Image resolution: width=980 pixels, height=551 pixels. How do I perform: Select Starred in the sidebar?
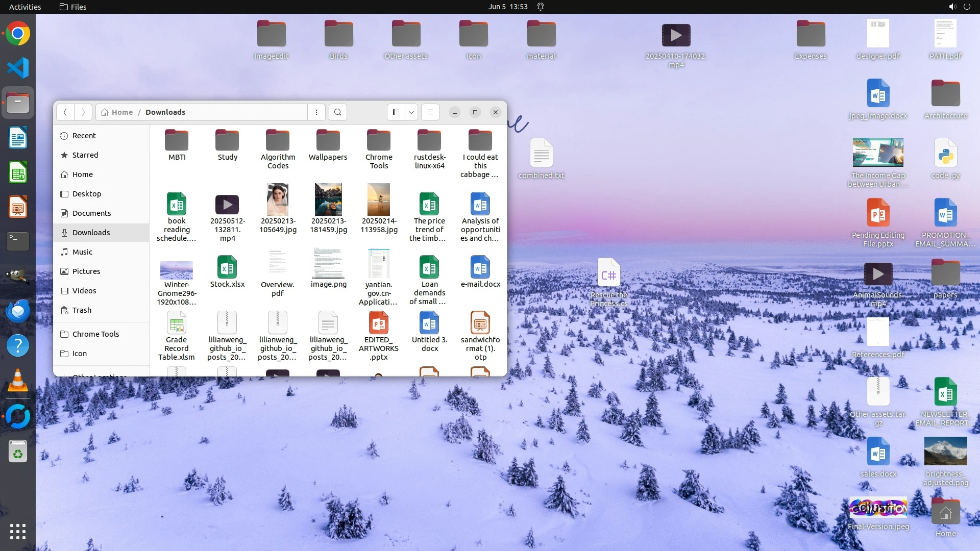pyautogui.click(x=85, y=155)
